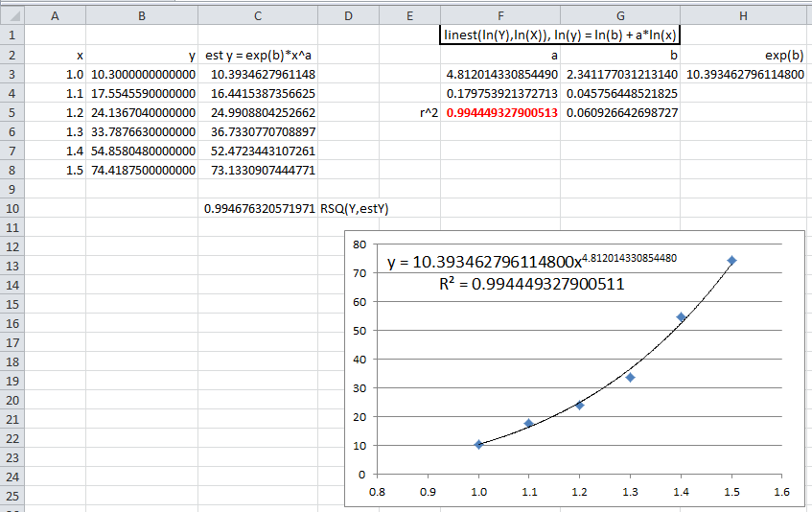Select column C header
The width and height of the screenshot is (812, 512).
[257, 16]
